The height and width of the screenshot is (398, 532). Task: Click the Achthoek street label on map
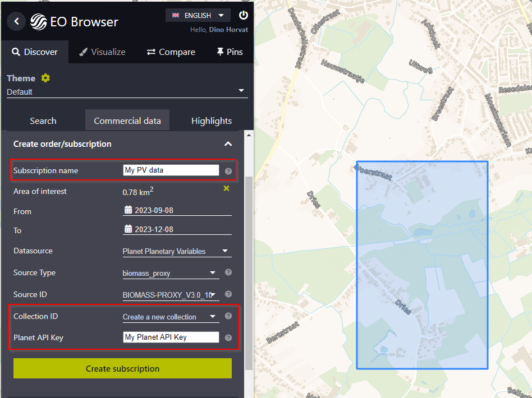click(x=430, y=34)
